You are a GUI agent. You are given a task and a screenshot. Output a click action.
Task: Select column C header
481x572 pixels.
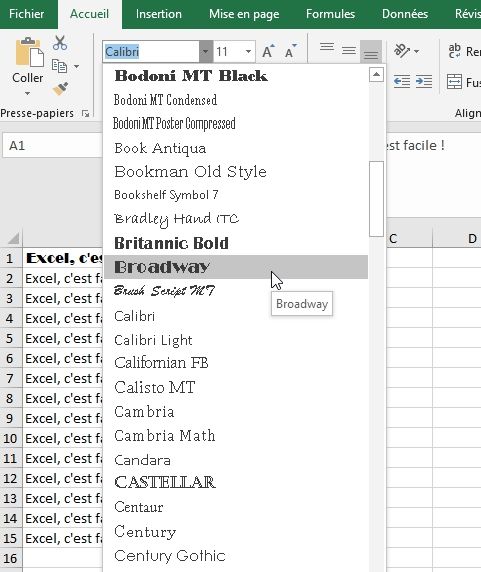click(x=409, y=239)
